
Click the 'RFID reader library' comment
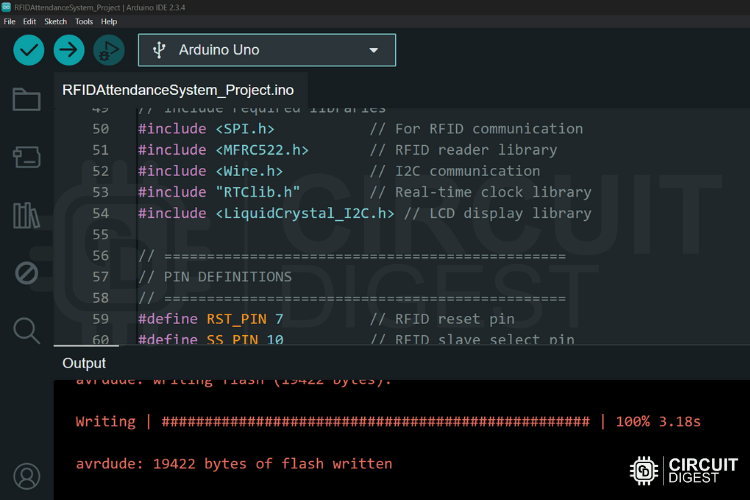tap(463, 150)
